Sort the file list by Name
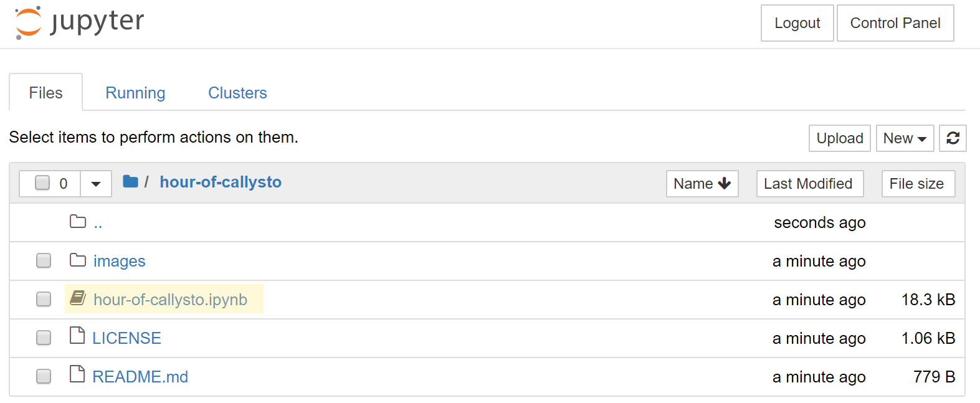Screen dimensions: 980x403 [x=702, y=184]
